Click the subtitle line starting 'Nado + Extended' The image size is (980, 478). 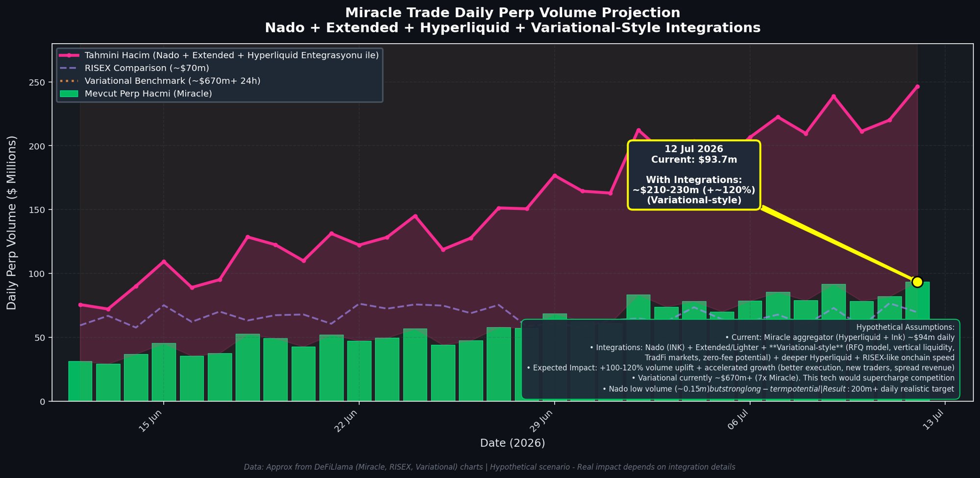tap(513, 28)
